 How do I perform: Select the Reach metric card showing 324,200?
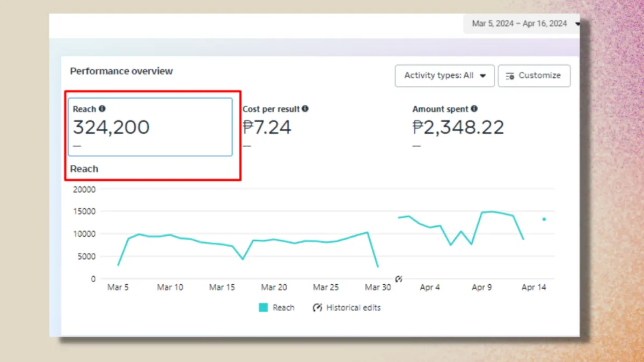[x=150, y=127]
